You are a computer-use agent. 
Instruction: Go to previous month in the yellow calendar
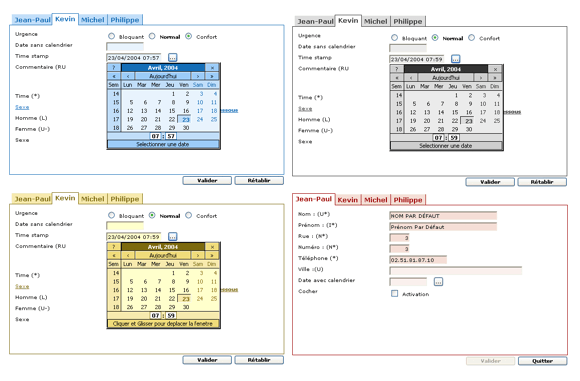tap(128, 256)
